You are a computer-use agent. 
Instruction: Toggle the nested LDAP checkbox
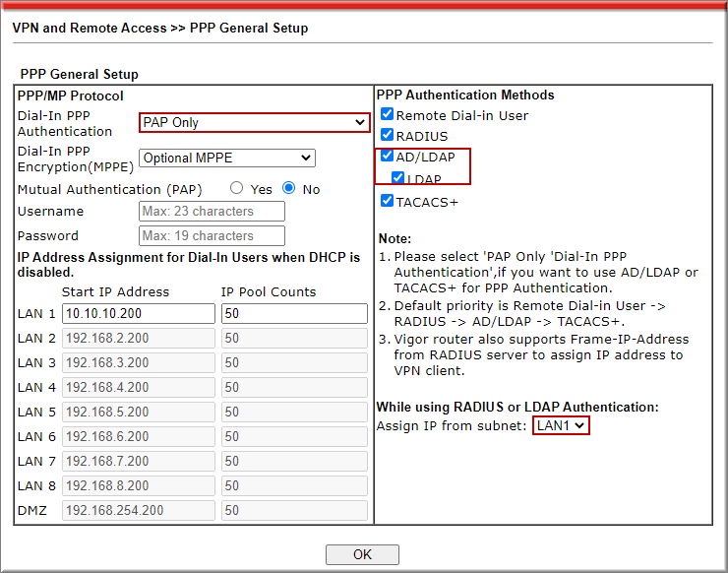397,177
